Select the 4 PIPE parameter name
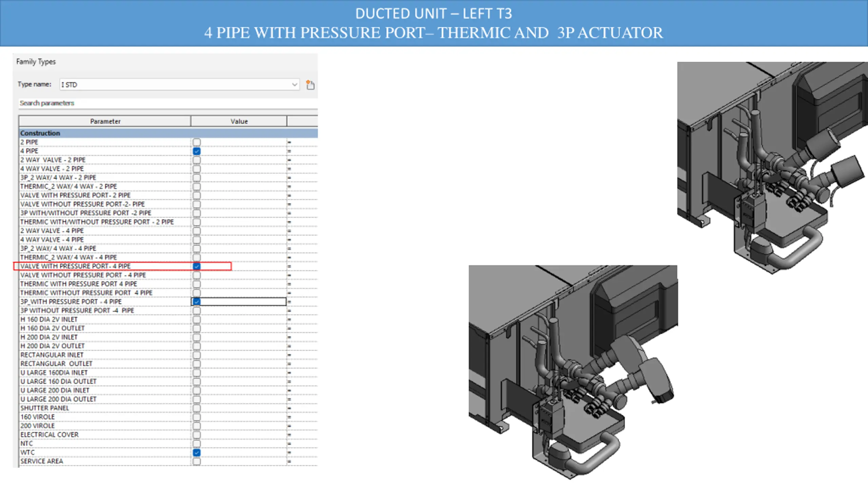The height and width of the screenshot is (488, 868). (29, 151)
